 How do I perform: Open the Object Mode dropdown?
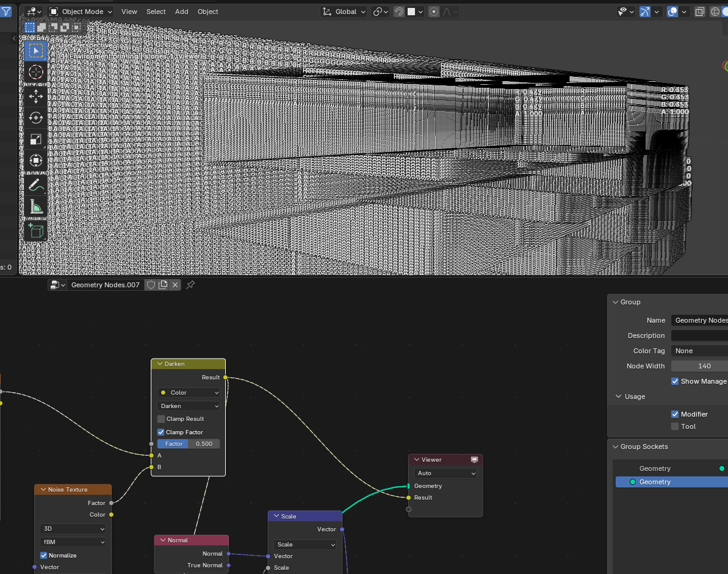81,12
